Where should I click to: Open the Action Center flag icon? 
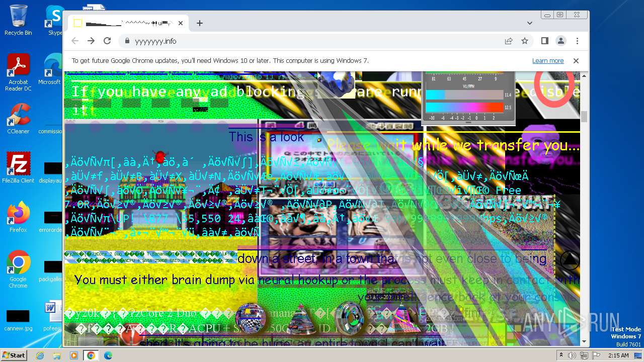596,355
